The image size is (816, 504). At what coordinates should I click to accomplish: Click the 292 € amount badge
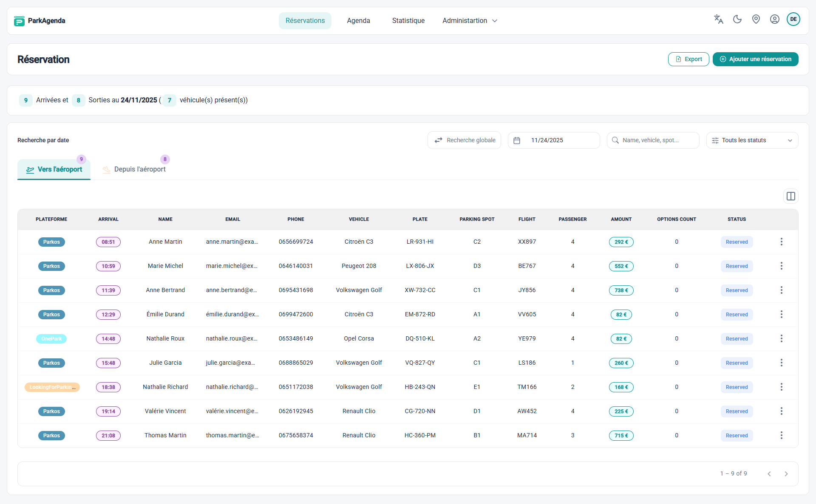(x=621, y=242)
